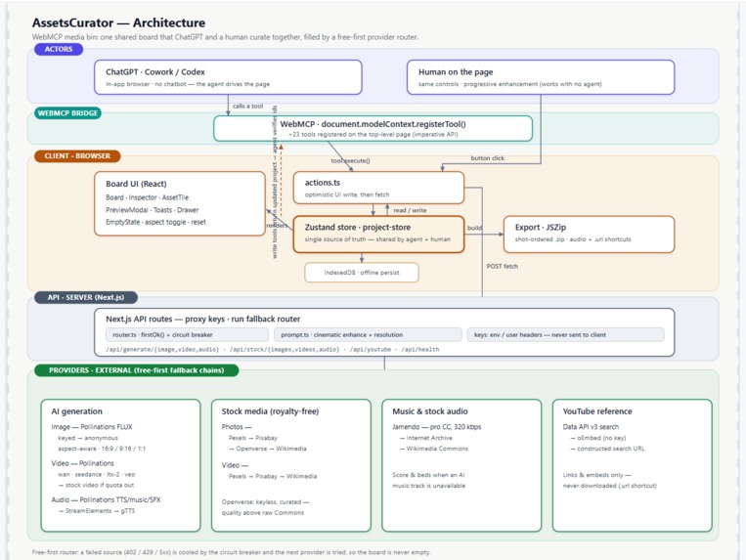The height and width of the screenshot is (560, 746).
Task: Click the "WebMCP media bin" subtitle line
Action: click(x=225, y=36)
